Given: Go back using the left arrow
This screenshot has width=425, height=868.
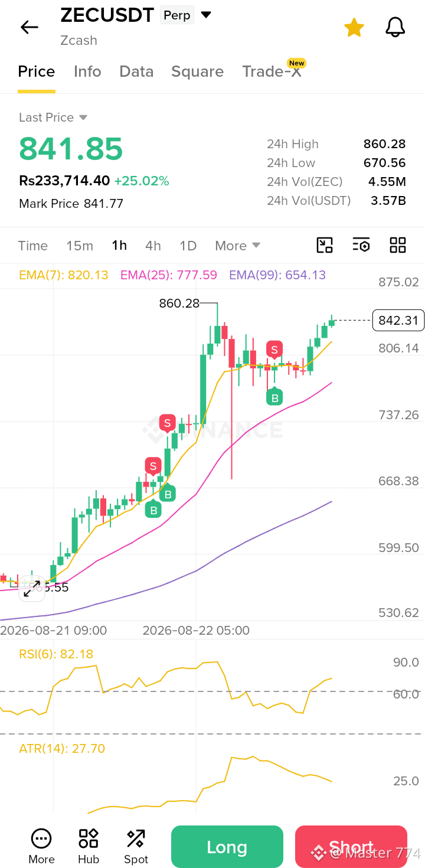Looking at the screenshot, I should (29, 27).
